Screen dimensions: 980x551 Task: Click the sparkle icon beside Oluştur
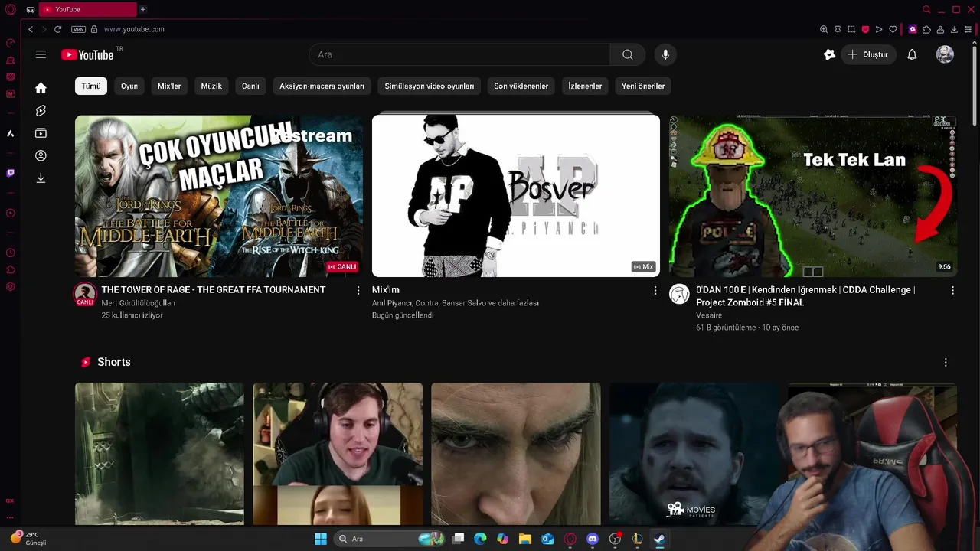pos(829,54)
